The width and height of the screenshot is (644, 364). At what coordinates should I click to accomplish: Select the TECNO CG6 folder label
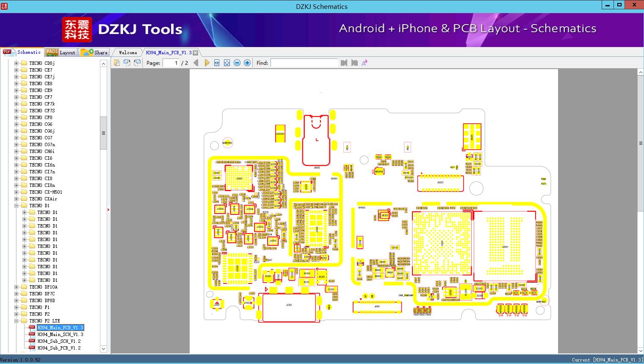(x=41, y=124)
